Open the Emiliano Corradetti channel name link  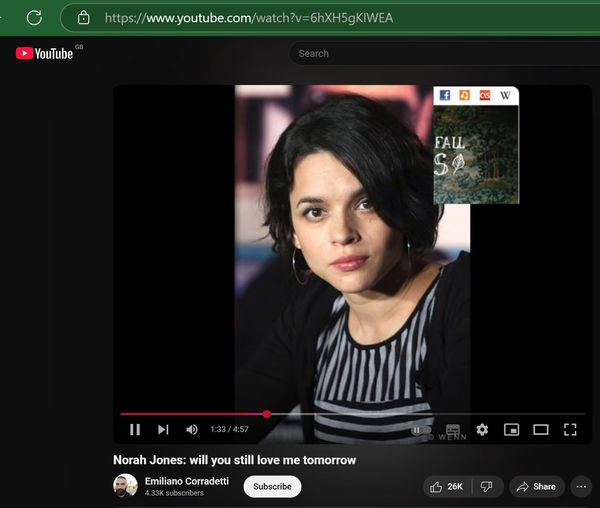187,481
